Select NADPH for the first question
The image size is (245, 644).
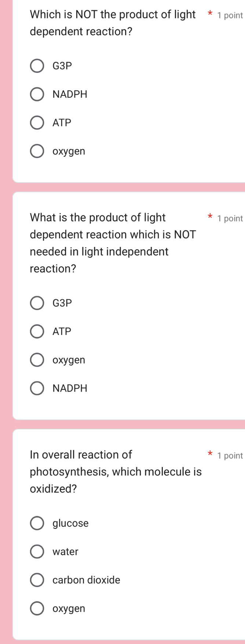(x=37, y=94)
